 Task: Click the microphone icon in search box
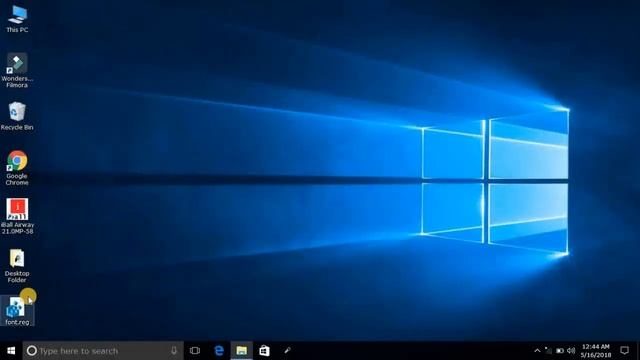[174, 351]
